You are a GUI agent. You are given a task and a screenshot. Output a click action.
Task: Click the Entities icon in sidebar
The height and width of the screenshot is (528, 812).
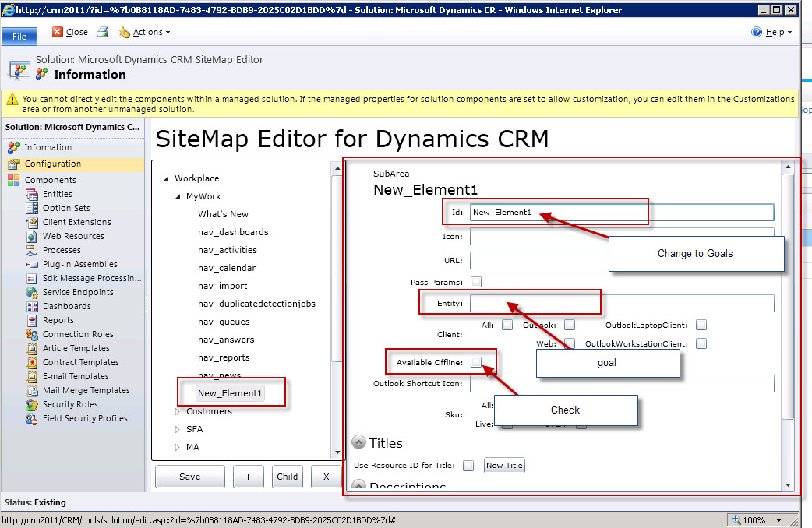point(32,194)
